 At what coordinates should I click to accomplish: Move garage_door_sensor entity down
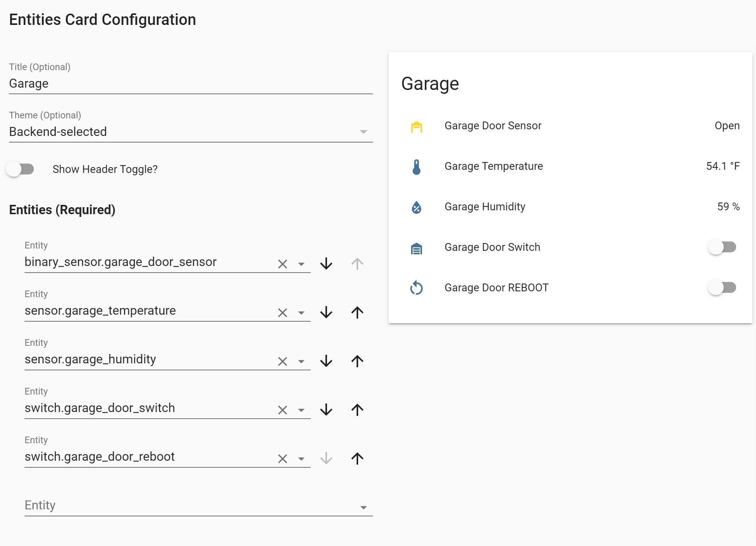pyautogui.click(x=326, y=264)
